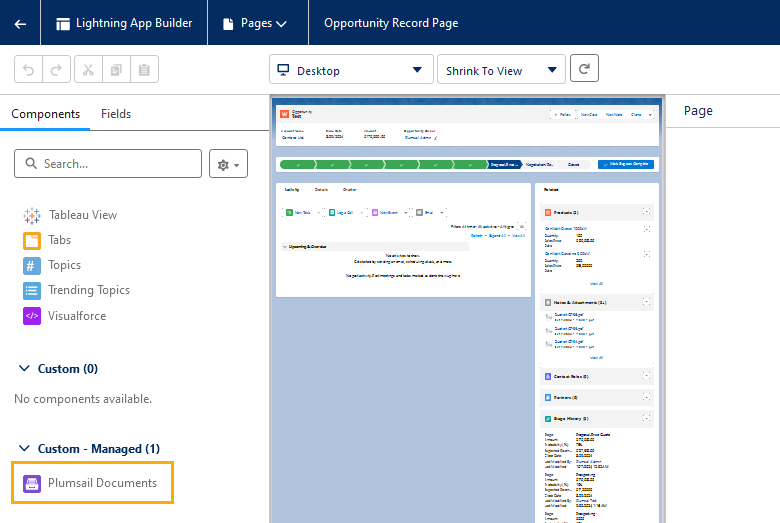Click the Lightning App Builder icon
The height and width of the screenshot is (523, 780).
63,24
